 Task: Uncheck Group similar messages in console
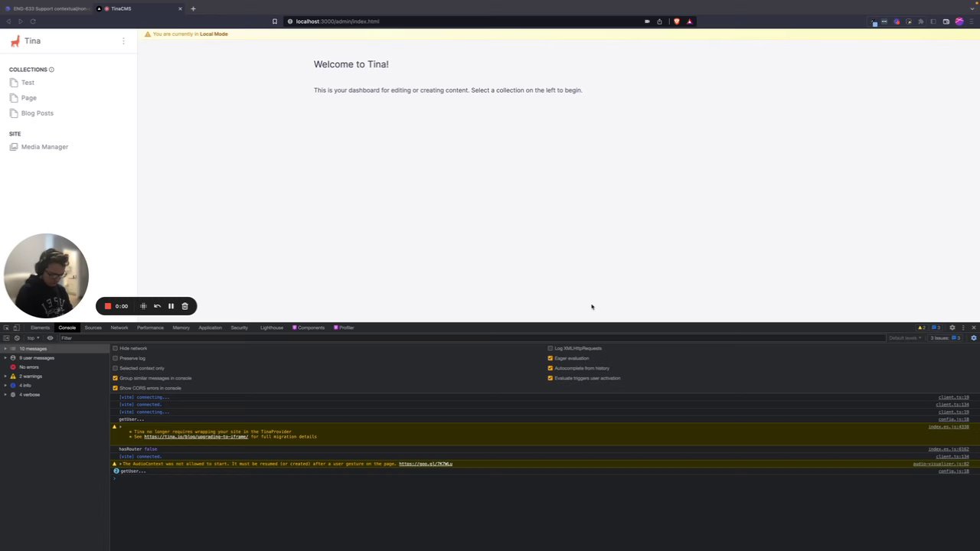[115, 378]
